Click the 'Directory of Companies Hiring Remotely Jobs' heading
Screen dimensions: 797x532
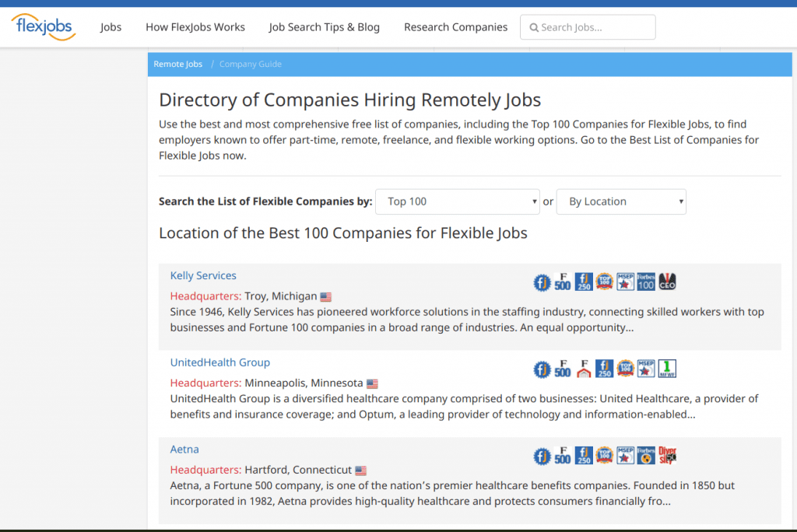pos(349,100)
